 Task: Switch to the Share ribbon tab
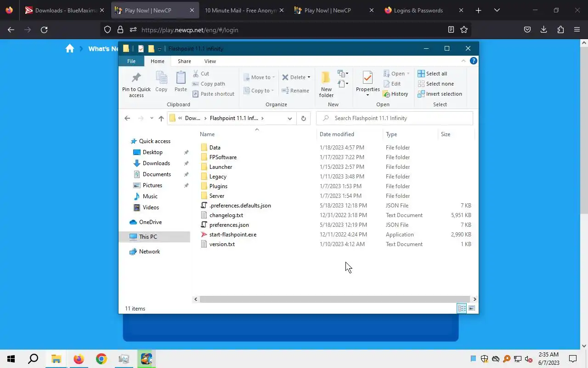coord(184,61)
